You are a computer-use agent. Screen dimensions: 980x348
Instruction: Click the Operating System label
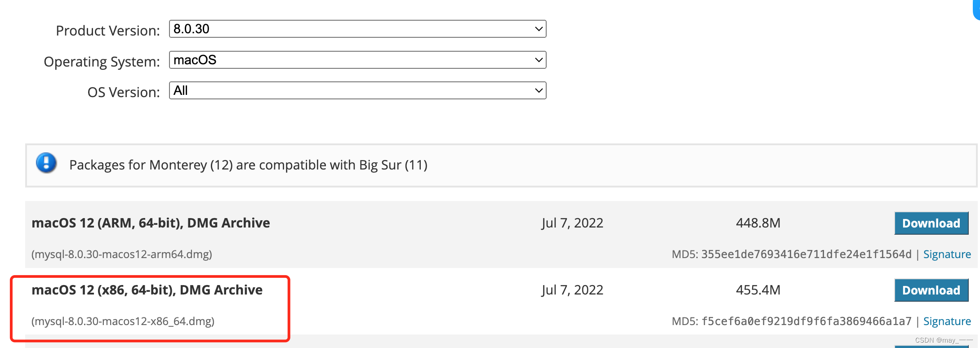pos(102,62)
